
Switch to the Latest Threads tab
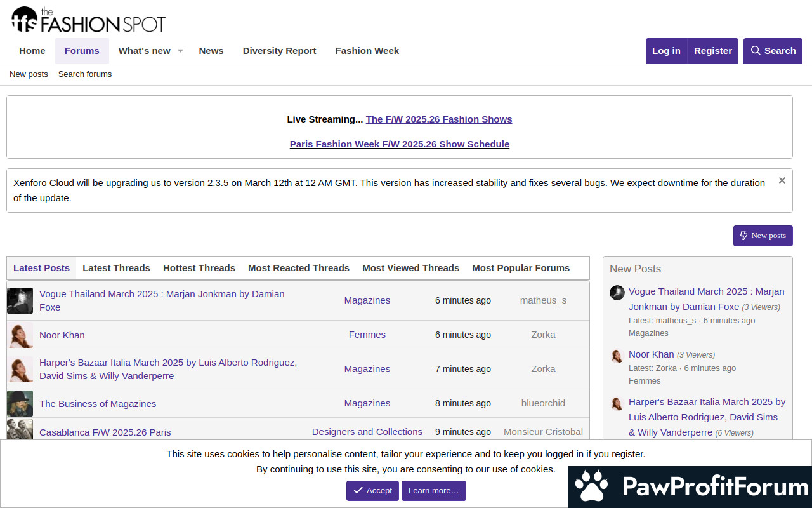click(116, 268)
